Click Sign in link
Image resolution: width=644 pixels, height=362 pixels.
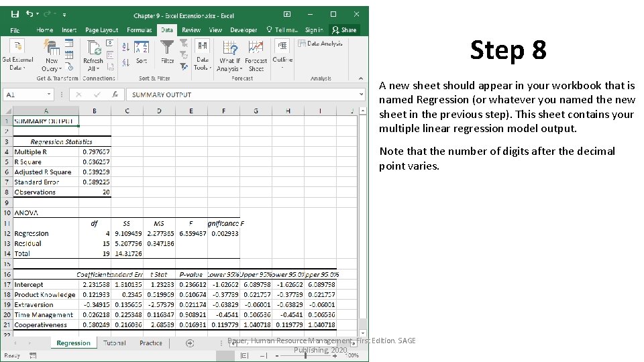(x=314, y=30)
